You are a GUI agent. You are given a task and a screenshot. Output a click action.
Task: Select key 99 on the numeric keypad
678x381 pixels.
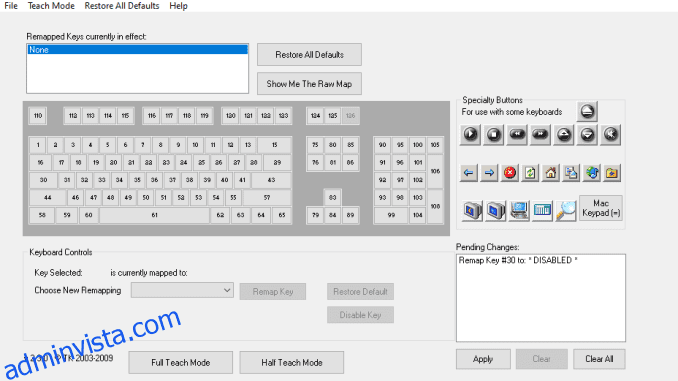[391, 215]
